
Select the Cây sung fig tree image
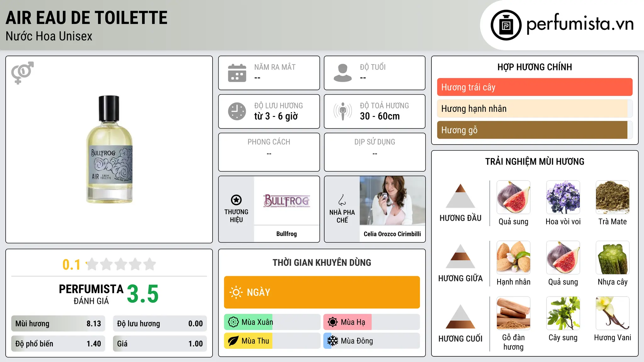pyautogui.click(x=563, y=313)
